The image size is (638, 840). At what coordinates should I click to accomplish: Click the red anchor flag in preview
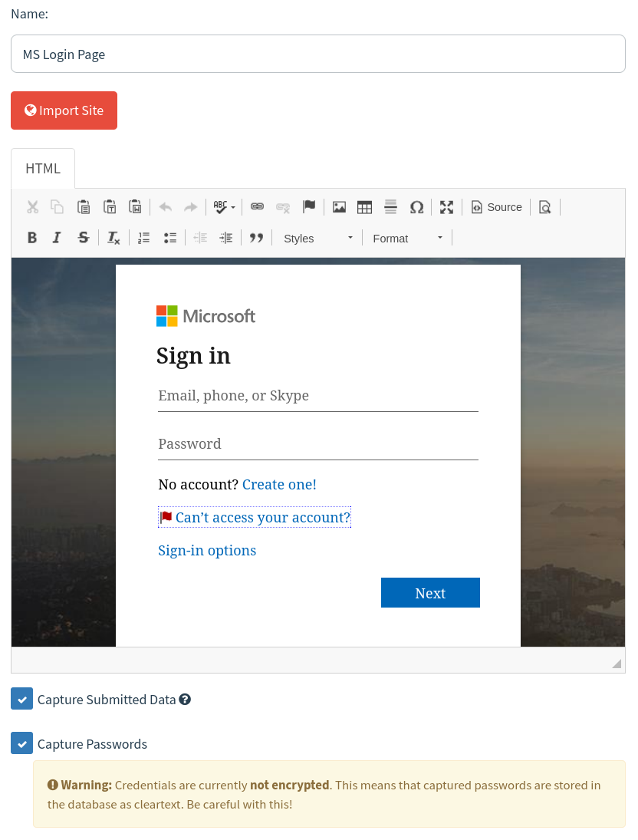[166, 517]
